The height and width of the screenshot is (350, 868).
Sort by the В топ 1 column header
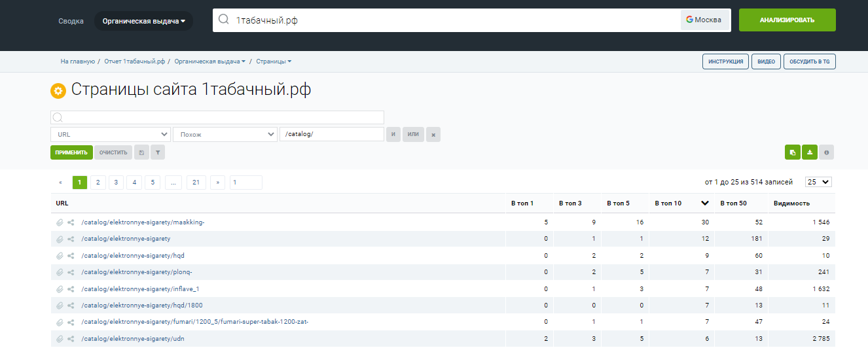click(522, 203)
